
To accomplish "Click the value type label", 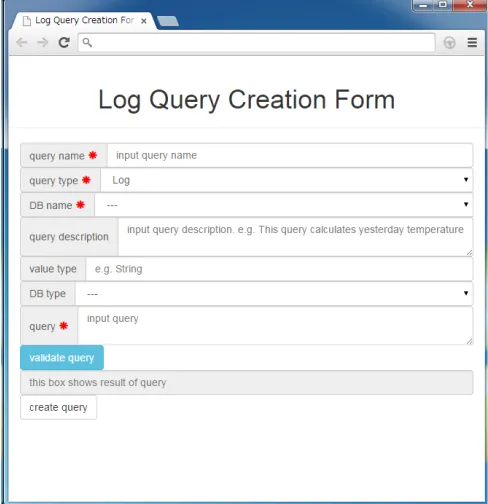I will coord(53,269).
